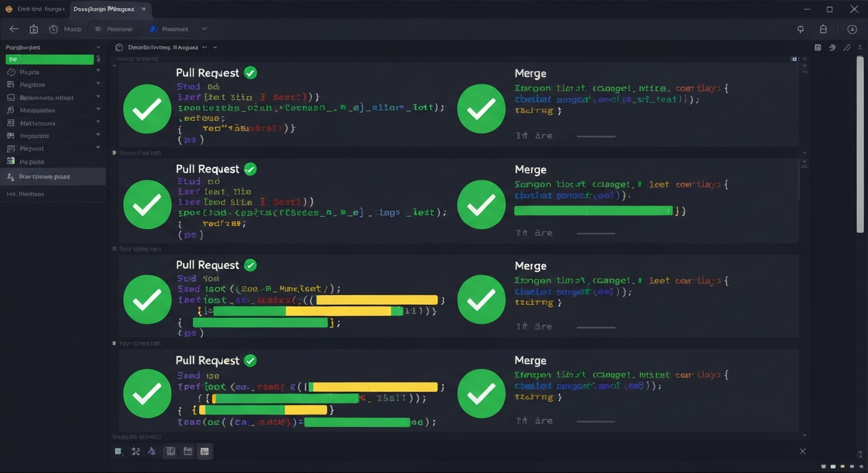Click the pencil edit icon above the scrollbar

click(846, 47)
